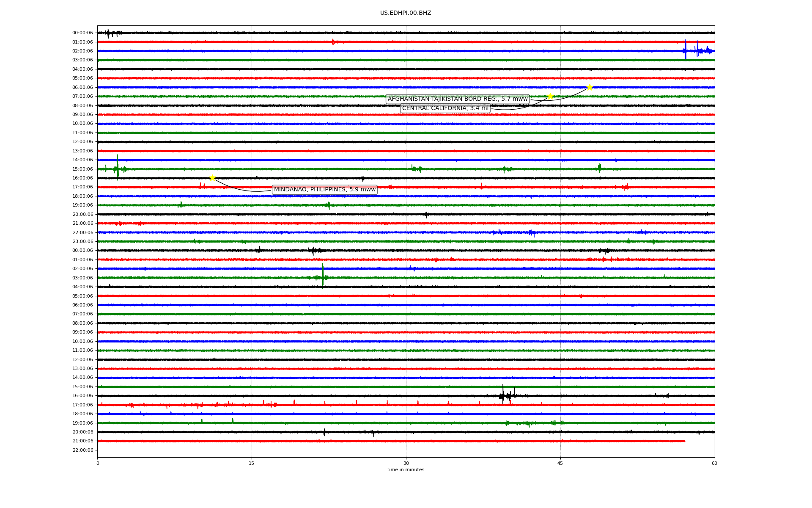Click the yellow star on the 16:00:06 trace
812x508 pixels.
(x=212, y=178)
